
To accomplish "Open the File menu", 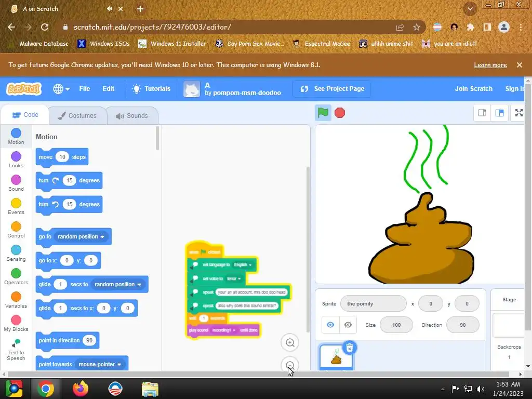I will tap(85, 89).
